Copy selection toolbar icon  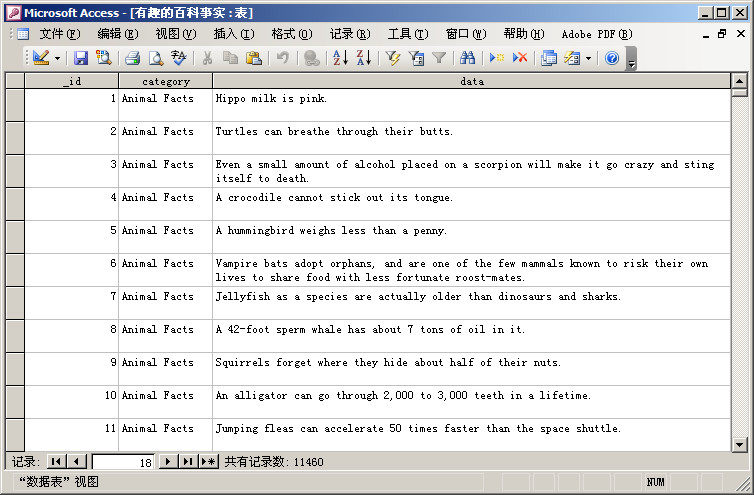point(230,58)
